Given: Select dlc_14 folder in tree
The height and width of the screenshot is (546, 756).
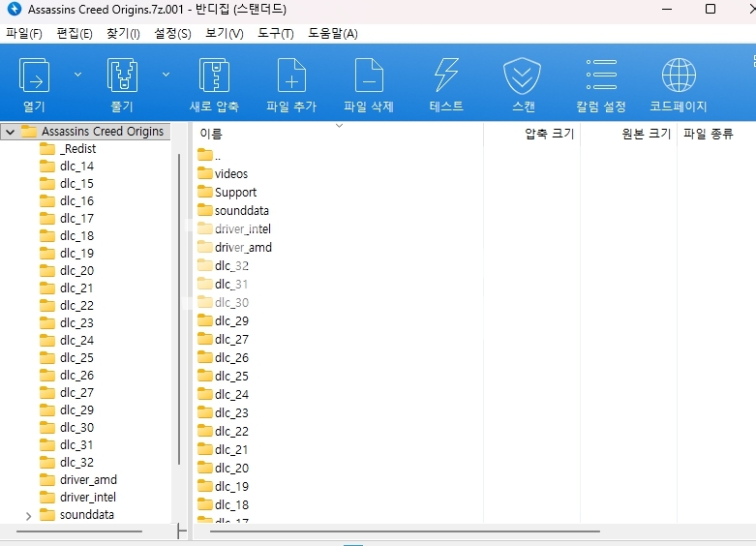Looking at the screenshot, I should point(67,167).
